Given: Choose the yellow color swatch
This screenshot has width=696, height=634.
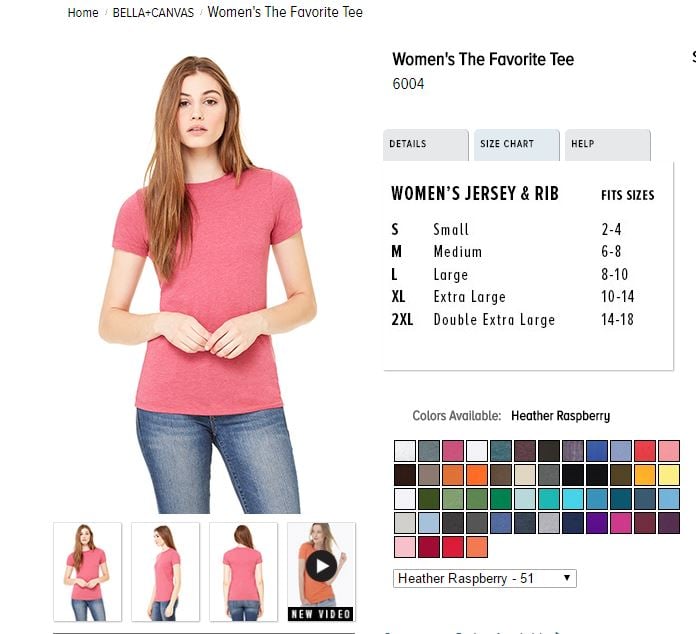Looking at the screenshot, I should [669, 475].
